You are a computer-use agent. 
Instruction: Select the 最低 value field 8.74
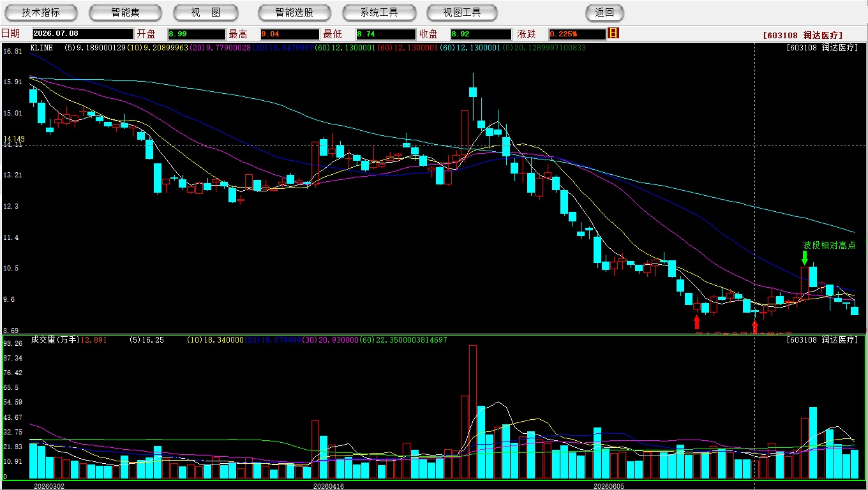pyautogui.click(x=386, y=34)
